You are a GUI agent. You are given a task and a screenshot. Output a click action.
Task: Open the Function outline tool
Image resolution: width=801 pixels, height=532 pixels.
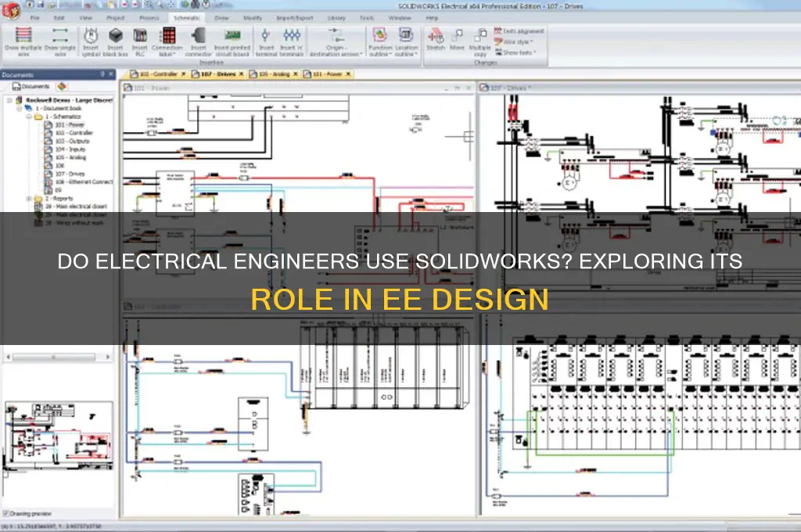(380, 41)
